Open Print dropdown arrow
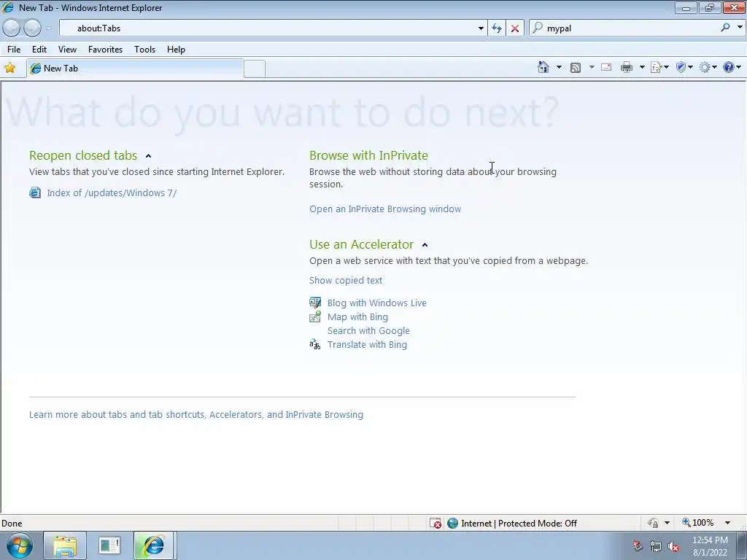This screenshot has height=560, width=747. click(642, 68)
